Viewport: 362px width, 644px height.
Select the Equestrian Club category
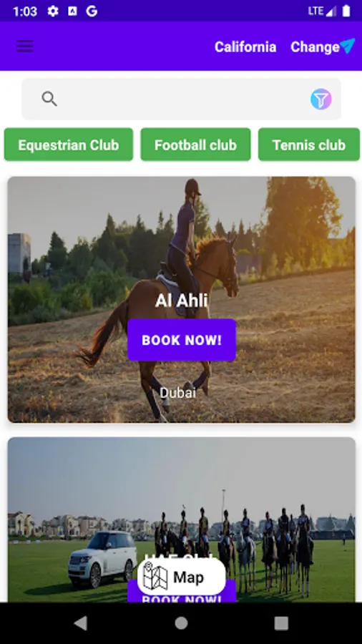(x=69, y=145)
